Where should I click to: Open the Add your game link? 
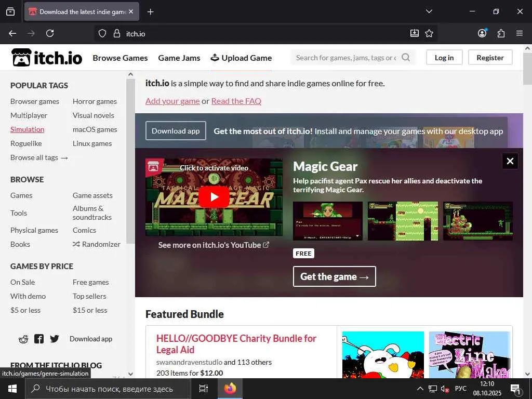tap(172, 101)
